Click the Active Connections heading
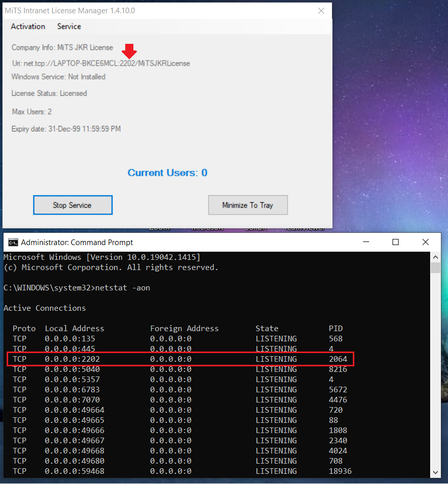 pyautogui.click(x=45, y=308)
